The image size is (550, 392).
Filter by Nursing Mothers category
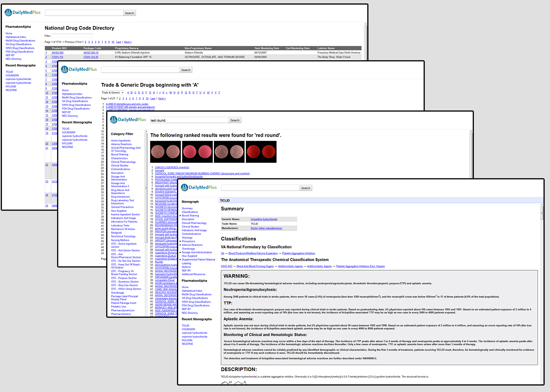[x=120, y=240]
